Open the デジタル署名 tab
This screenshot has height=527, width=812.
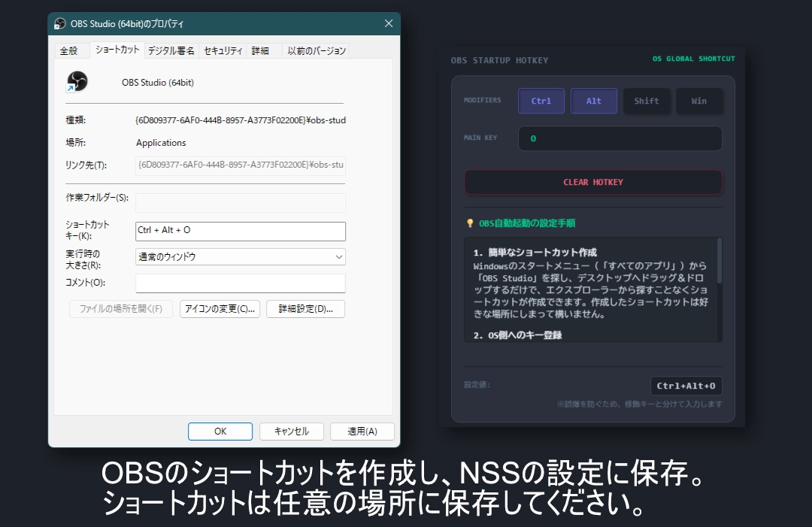171,50
